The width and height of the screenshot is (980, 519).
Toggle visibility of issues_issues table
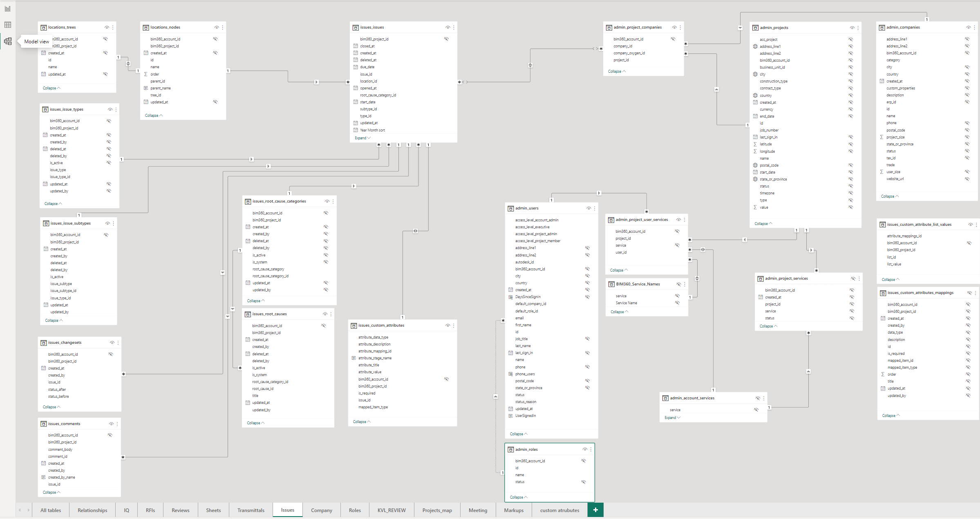(x=447, y=27)
